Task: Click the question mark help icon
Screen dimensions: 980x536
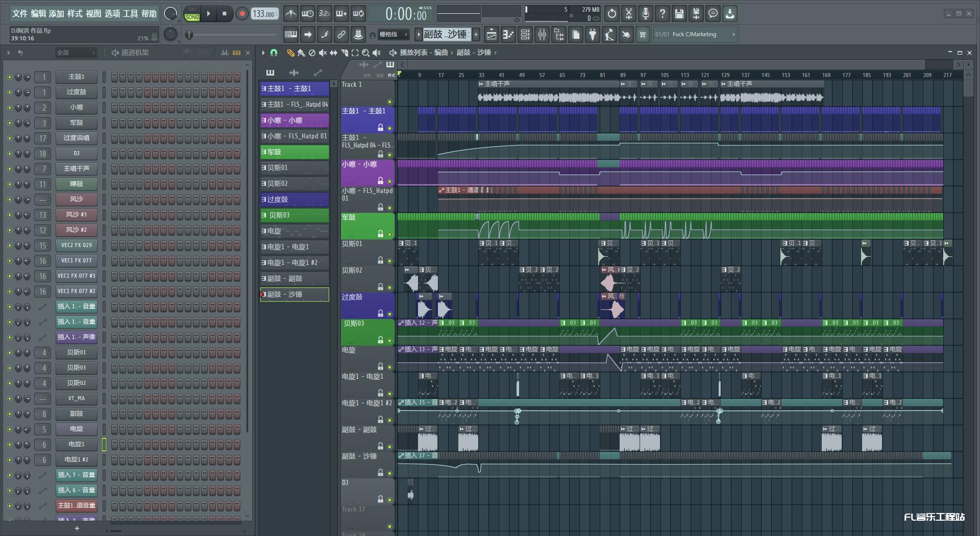Action: point(663,14)
